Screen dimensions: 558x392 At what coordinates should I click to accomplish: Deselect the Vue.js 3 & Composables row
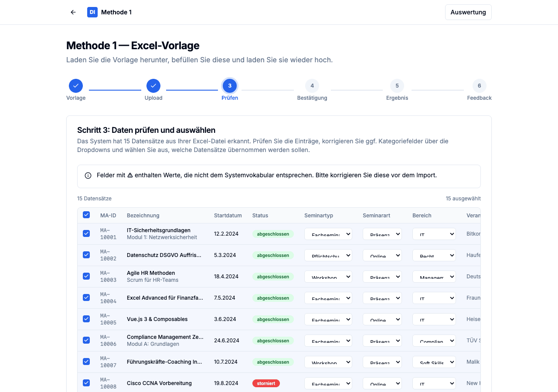(86, 319)
